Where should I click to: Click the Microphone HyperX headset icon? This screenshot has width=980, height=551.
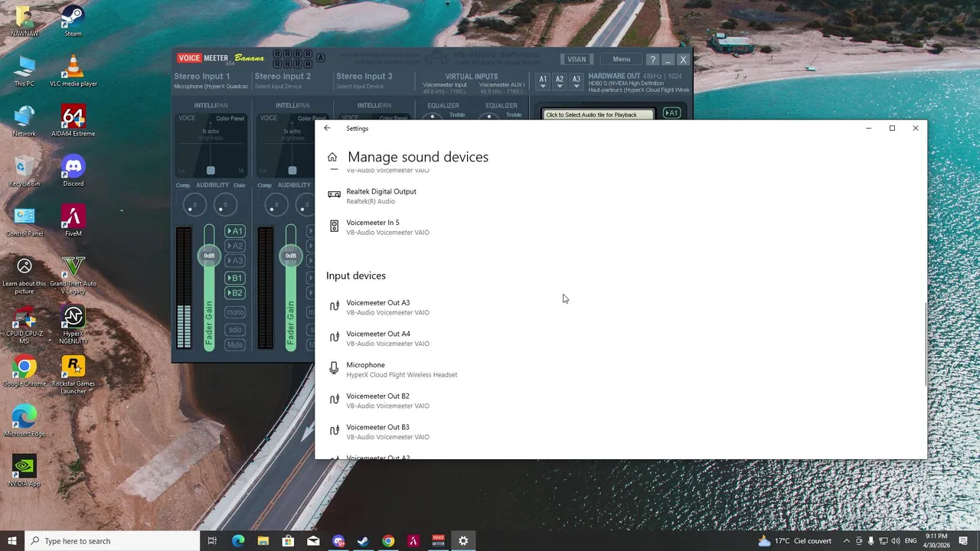point(334,368)
